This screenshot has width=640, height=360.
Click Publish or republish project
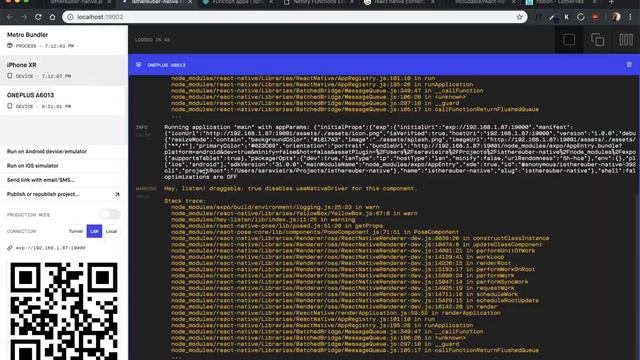coord(43,194)
